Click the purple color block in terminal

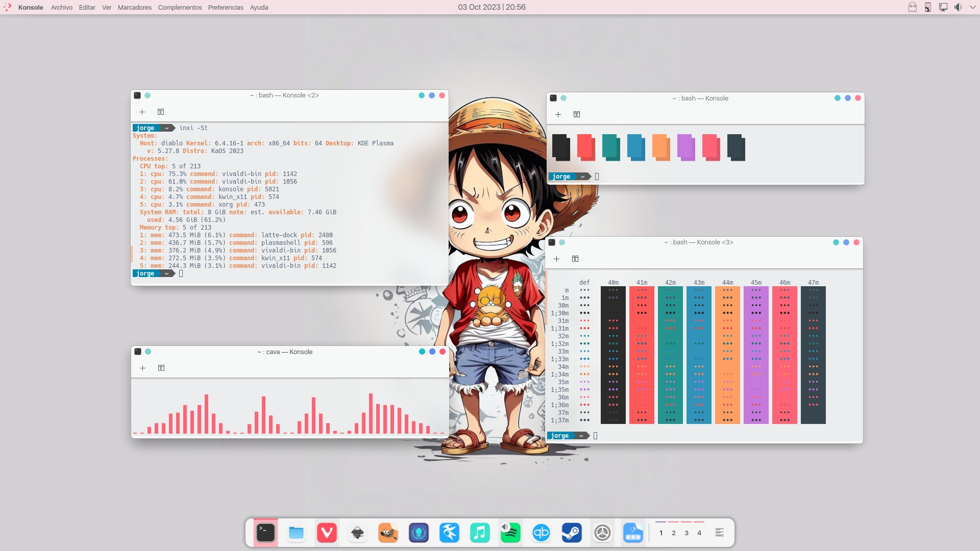pos(686,147)
